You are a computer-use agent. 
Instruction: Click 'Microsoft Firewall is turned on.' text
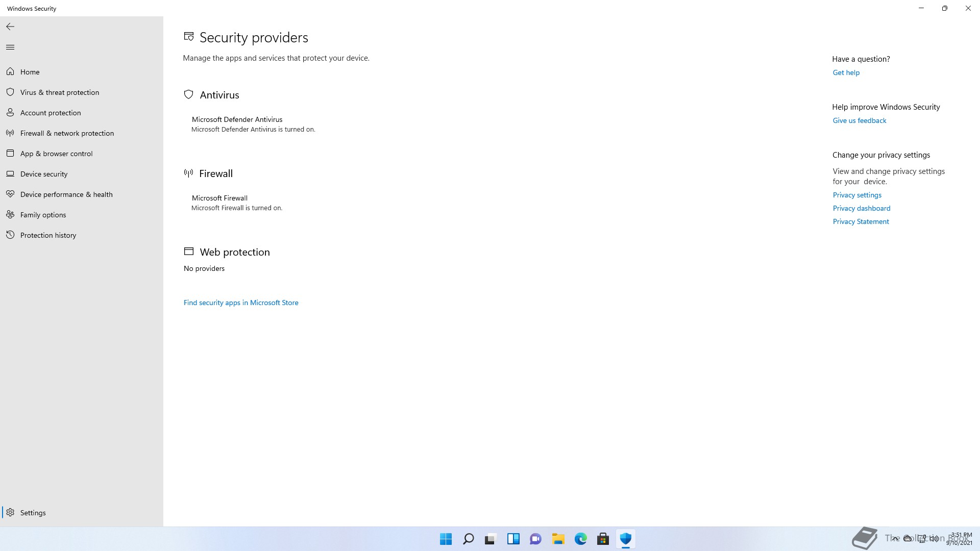point(237,208)
